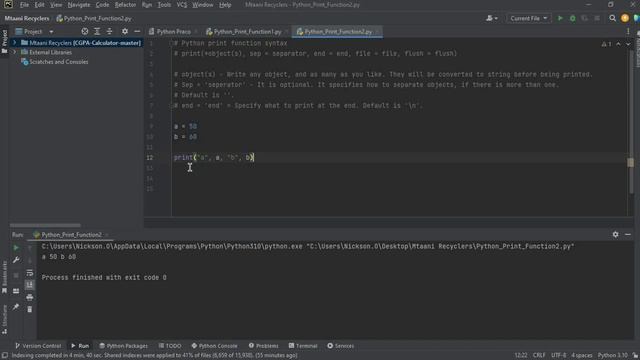The image size is (640, 360).
Task: Switch to Python_Print_Function1.py tab
Action: point(247,31)
